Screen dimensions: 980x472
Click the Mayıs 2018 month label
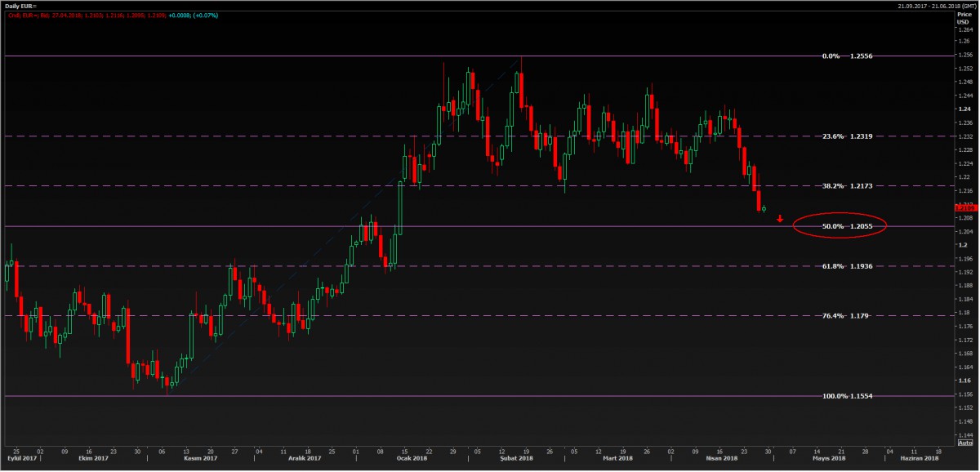pos(828,460)
